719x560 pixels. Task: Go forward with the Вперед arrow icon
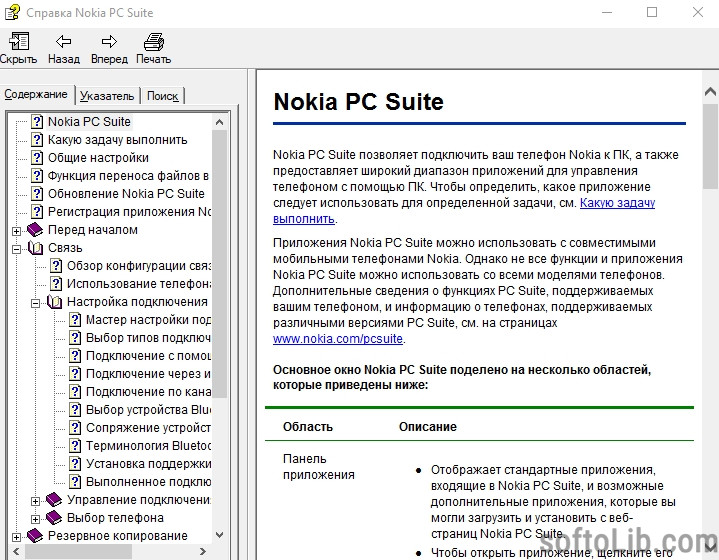tap(109, 41)
